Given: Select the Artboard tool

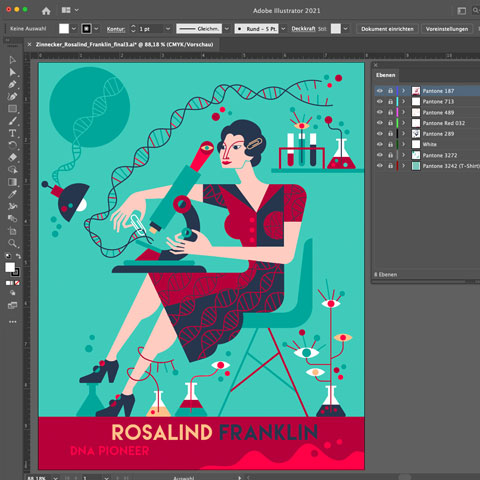Looking at the screenshot, I should [12, 231].
